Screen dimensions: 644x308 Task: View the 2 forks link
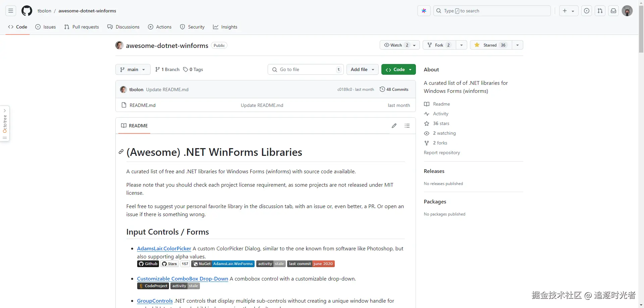tap(436, 143)
